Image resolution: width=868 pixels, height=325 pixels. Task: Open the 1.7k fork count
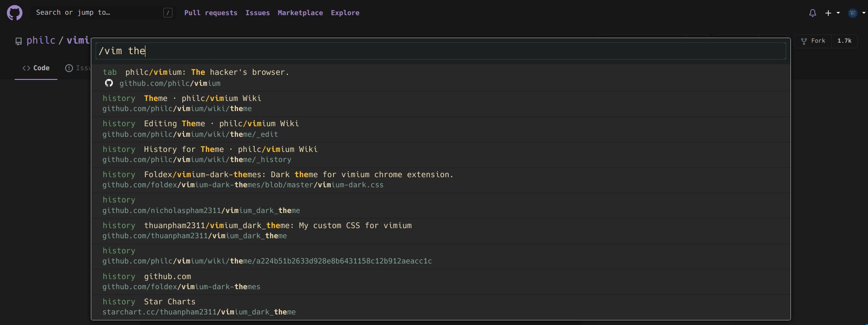[x=844, y=41]
